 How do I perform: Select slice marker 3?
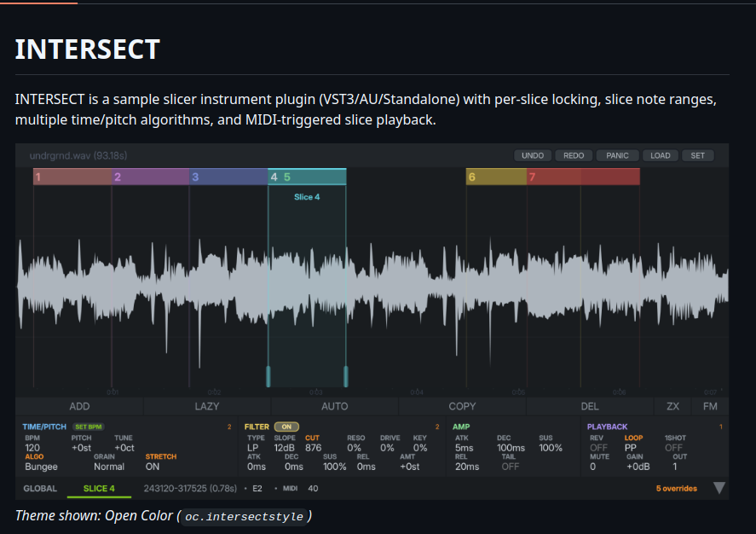click(x=228, y=177)
